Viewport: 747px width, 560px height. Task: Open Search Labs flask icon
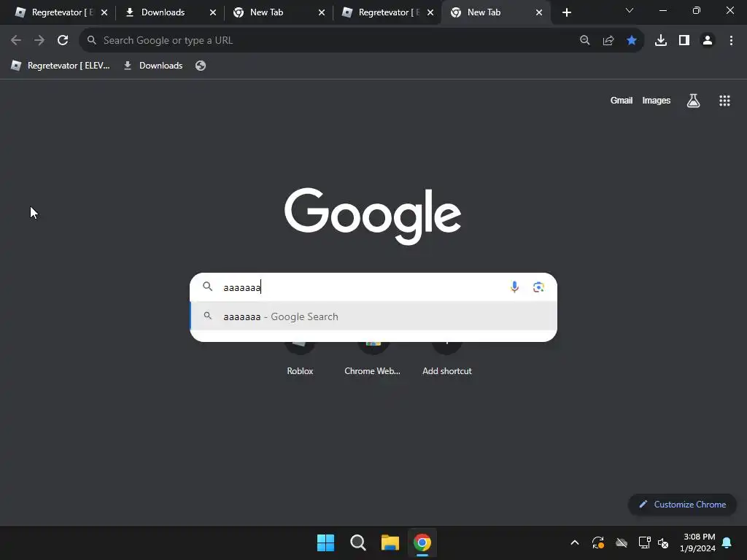693,101
